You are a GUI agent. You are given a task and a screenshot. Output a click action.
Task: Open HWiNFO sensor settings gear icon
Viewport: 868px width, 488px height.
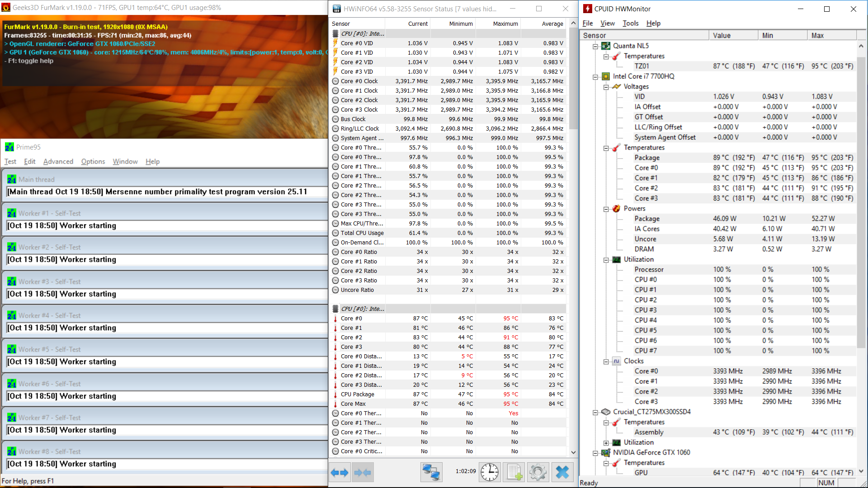click(538, 473)
